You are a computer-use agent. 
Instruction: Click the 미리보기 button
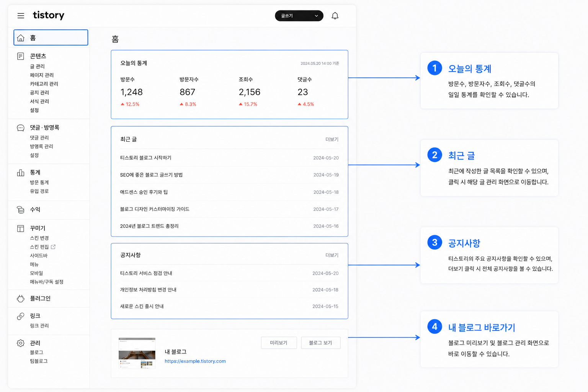279,343
